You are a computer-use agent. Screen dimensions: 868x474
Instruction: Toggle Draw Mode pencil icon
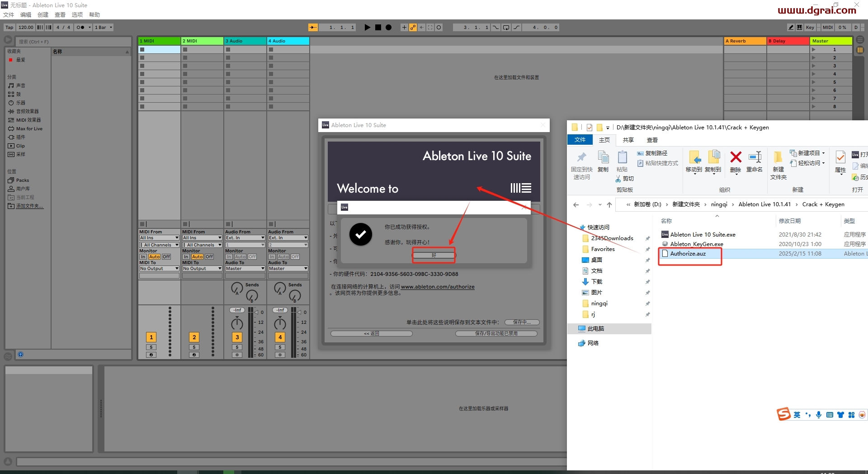point(791,28)
